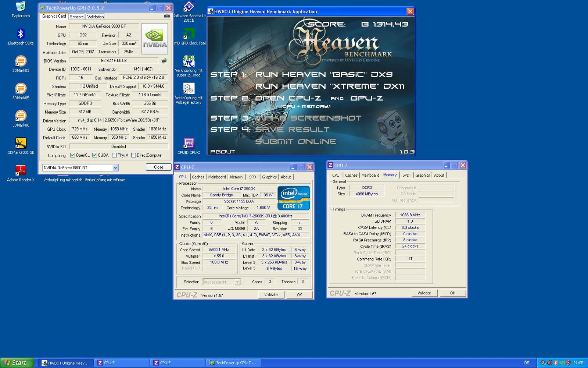588x368 pixels.
Task: Switch to the Validation tab in GPU-Z
Action: point(96,17)
